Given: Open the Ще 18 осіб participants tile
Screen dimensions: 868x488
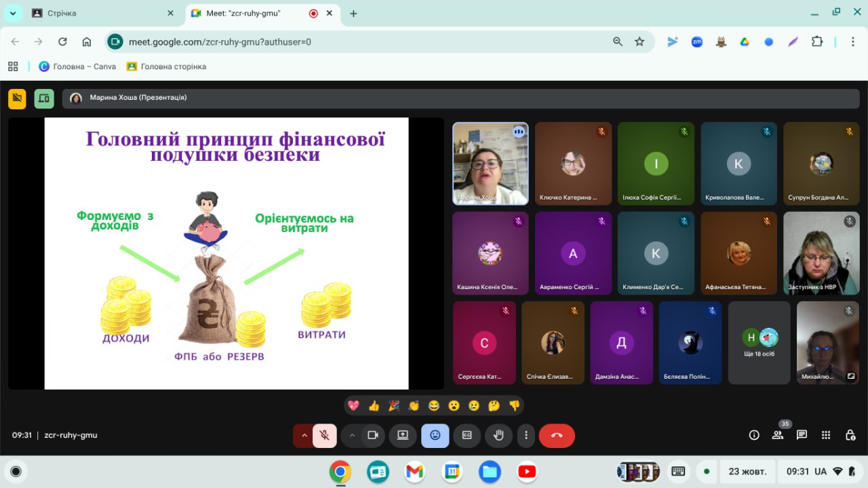Looking at the screenshot, I should tap(759, 343).
